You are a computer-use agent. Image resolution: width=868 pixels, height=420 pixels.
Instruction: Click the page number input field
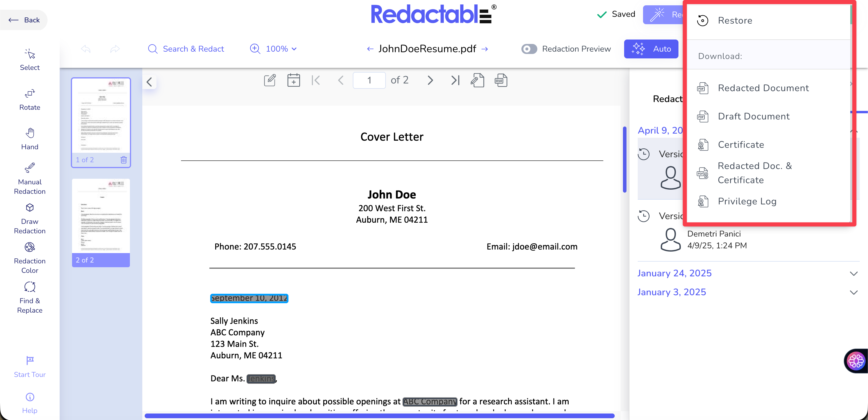(x=369, y=81)
